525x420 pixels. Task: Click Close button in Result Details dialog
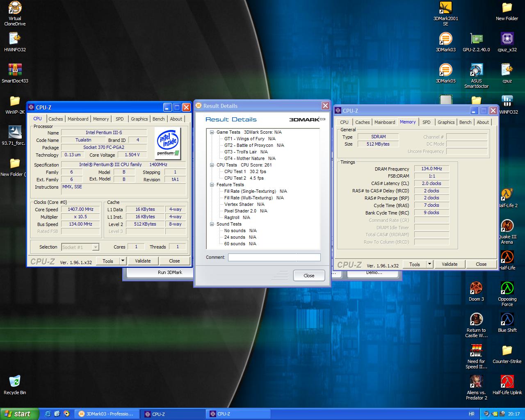click(x=309, y=276)
